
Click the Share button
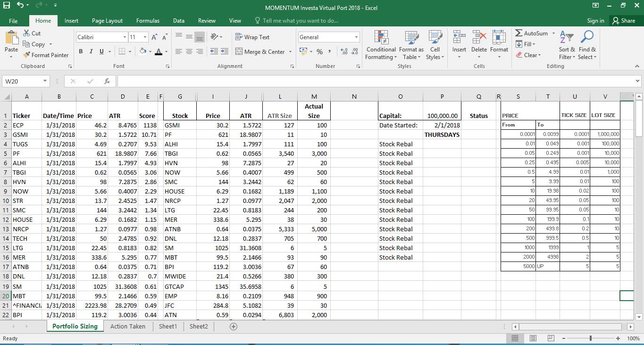(x=624, y=21)
